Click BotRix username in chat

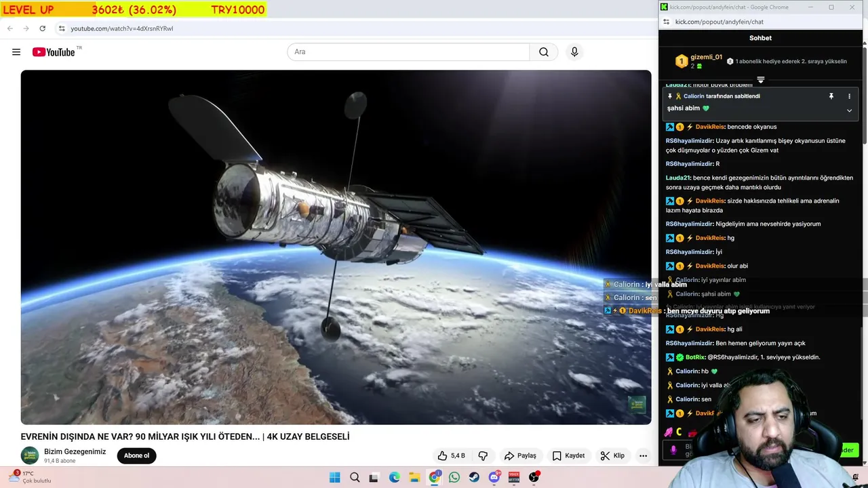pyautogui.click(x=695, y=357)
